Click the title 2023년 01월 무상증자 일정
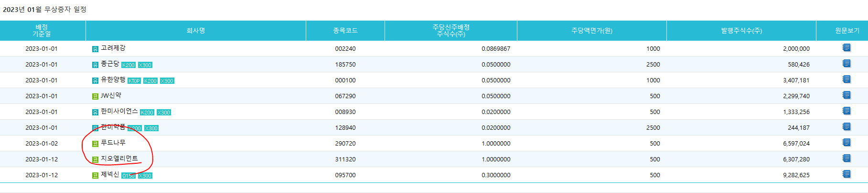 pos(45,10)
